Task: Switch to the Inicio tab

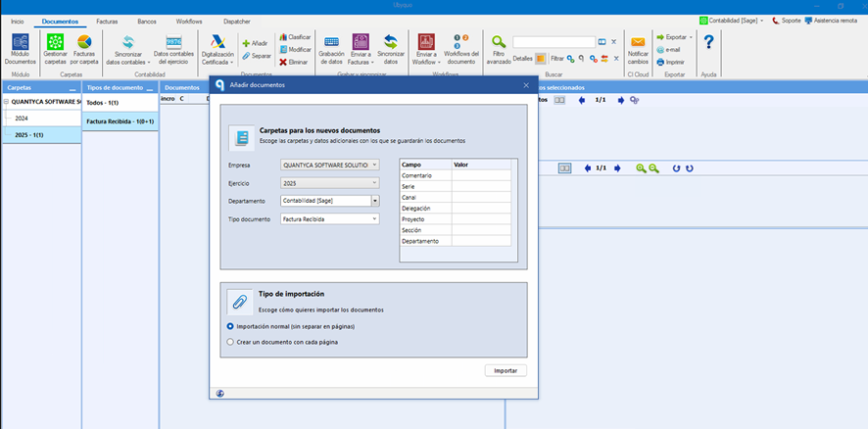Action: click(x=18, y=22)
